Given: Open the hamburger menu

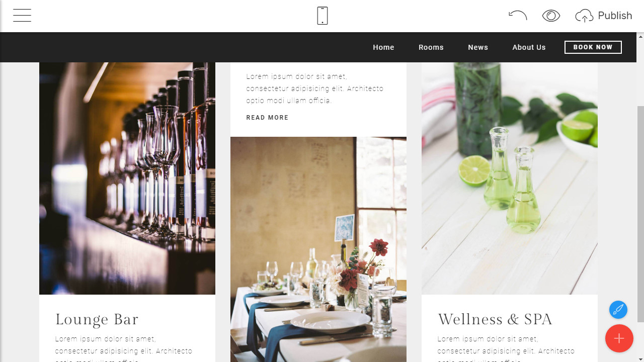Looking at the screenshot, I should tap(22, 16).
